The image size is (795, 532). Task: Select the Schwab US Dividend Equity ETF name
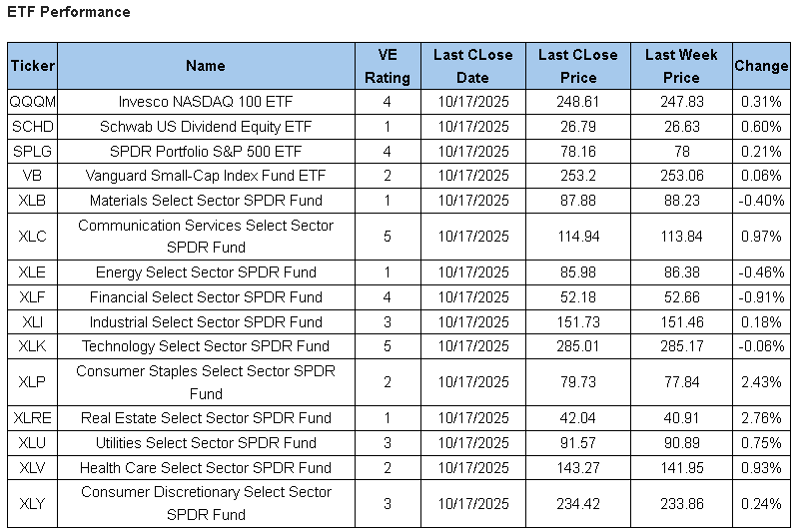click(206, 127)
